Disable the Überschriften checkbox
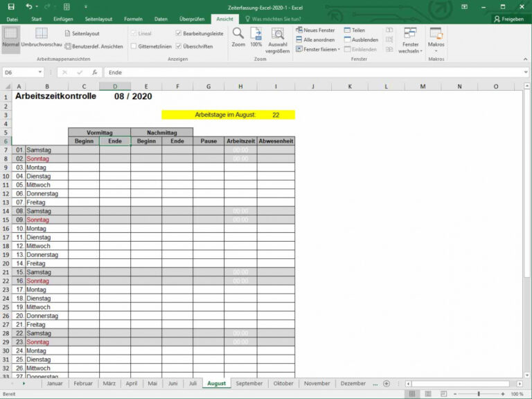Screen dimensions: 532x399 pyautogui.click(x=179, y=46)
